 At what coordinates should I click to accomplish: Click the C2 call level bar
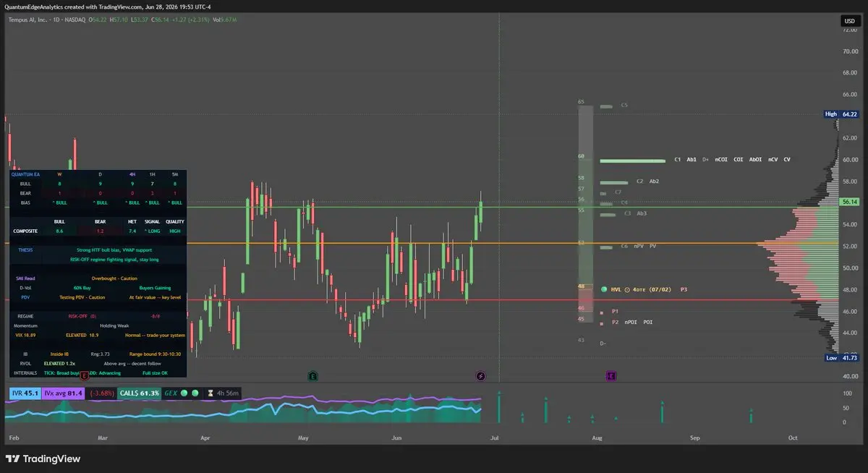[x=615, y=182]
